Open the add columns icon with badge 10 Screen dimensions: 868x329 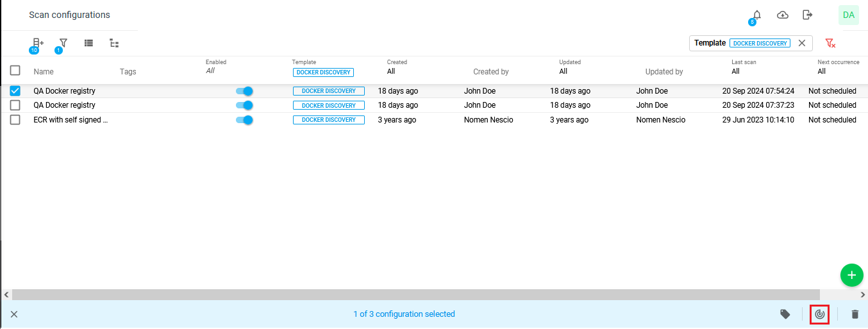[x=38, y=43]
